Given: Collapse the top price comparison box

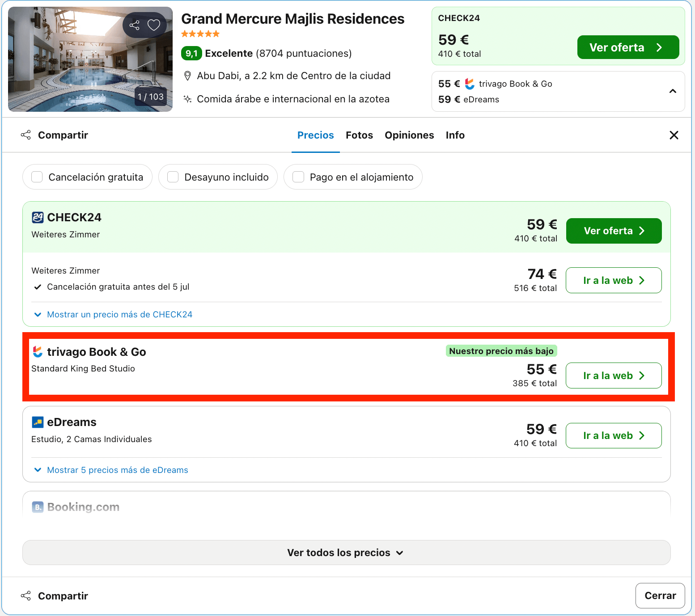Looking at the screenshot, I should pos(673,91).
